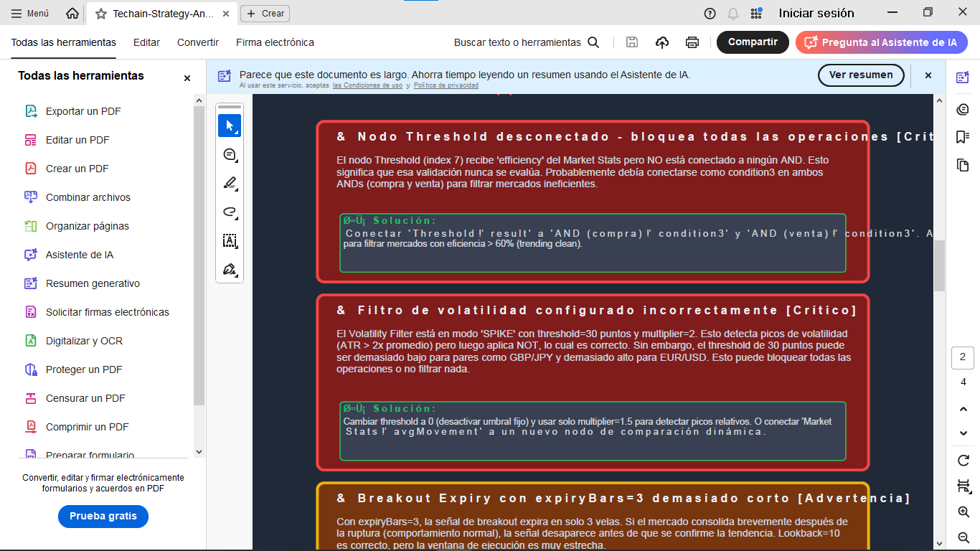This screenshot has width=980, height=551.
Task: Pick the freehand draw tool
Action: [230, 212]
